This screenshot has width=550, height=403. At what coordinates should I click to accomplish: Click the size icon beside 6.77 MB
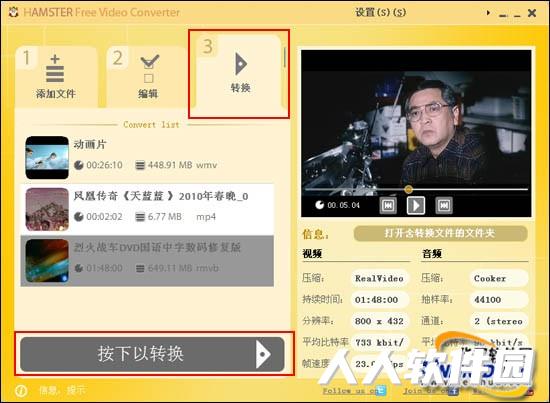[x=140, y=217]
